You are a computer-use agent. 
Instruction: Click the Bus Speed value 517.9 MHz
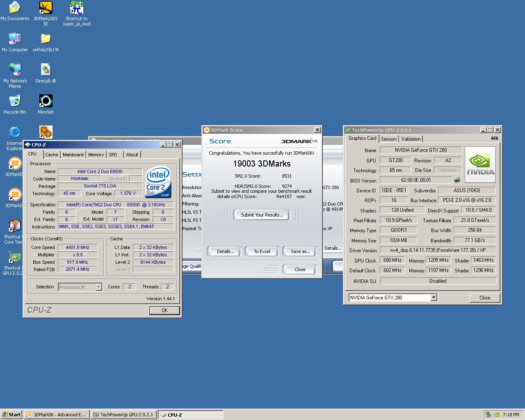click(78, 262)
